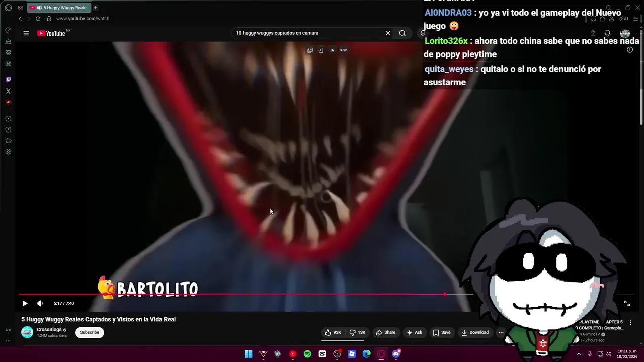Click the Lorito326x chat username
The height and width of the screenshot is (362, 644).
point(446,41)
